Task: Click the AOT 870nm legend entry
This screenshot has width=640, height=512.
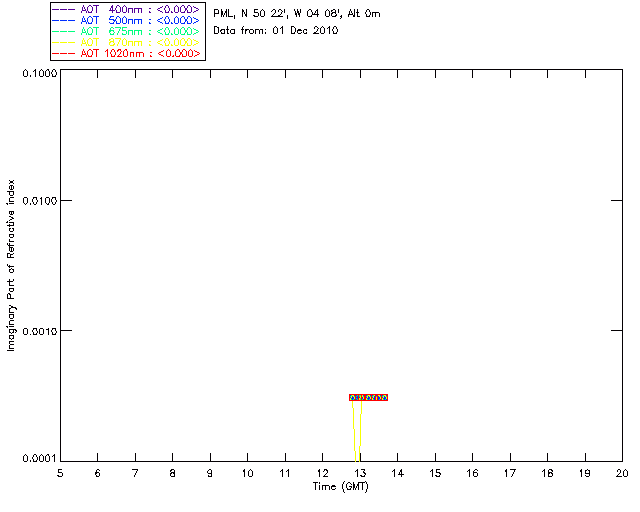Action: click(126, 42)
